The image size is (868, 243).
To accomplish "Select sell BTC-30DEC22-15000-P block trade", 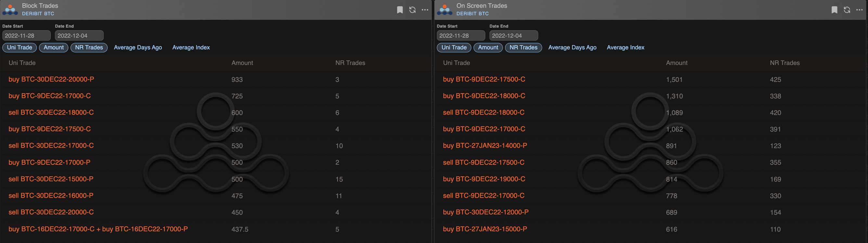I will pyautogui.click(x=51, y=179).
